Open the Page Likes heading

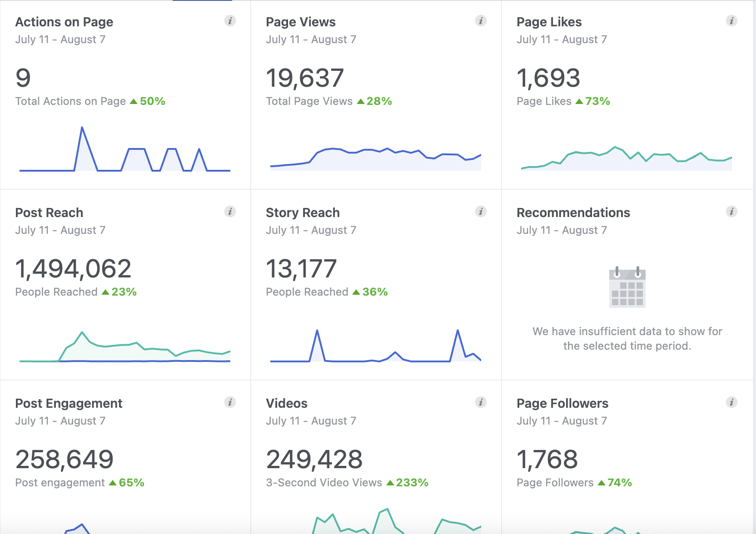pyautogui.click(x=549, y=22)
